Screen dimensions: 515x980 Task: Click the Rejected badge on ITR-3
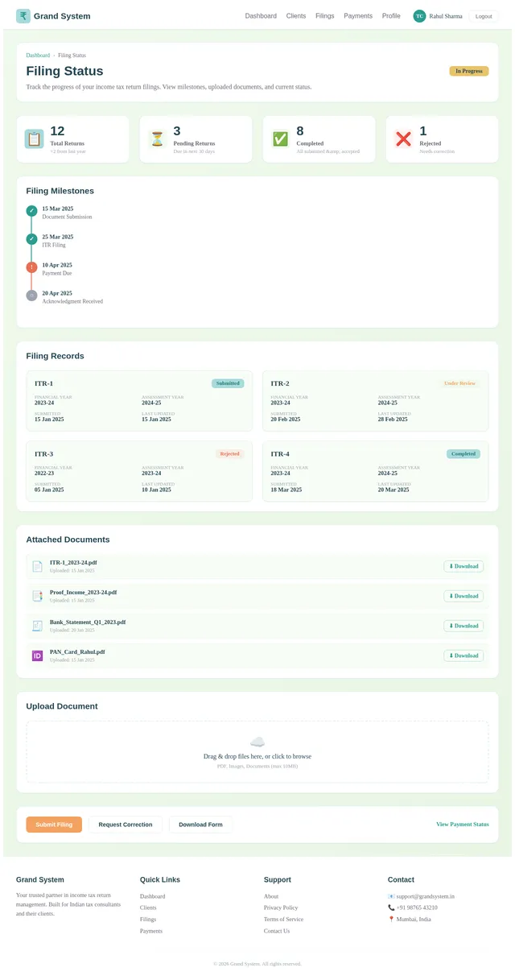pos(229,454)
